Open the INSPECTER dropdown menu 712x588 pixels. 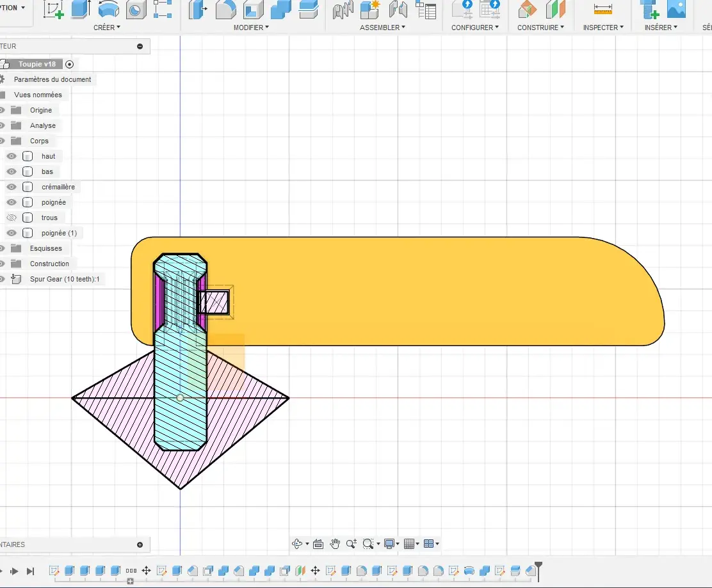(x=603, y=28)
